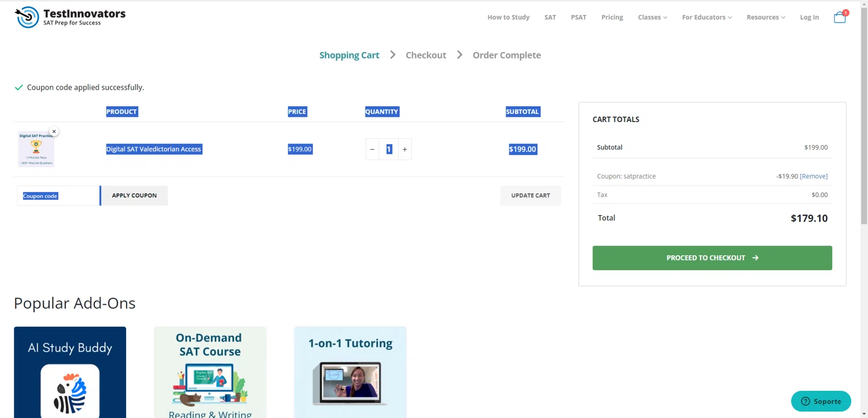This screenshot has width=868, height=418.
Task: Open the Soporte help widget
Action: tap(821, 401)
